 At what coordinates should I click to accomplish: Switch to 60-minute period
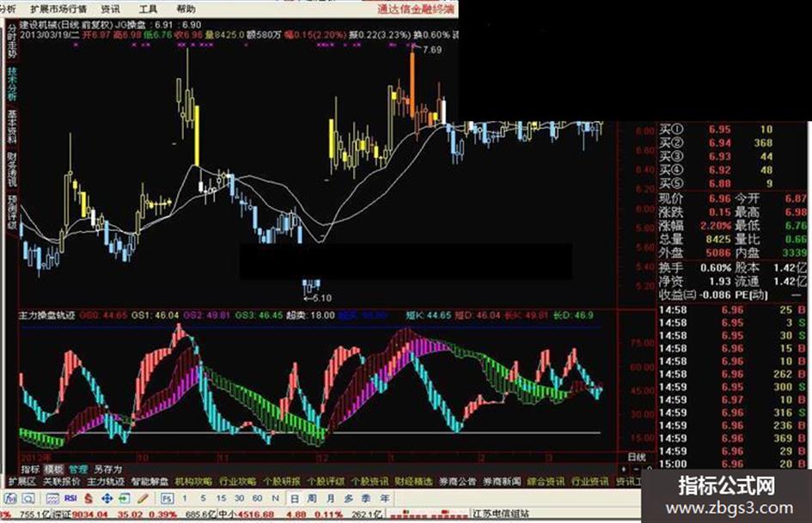(258, 498)
